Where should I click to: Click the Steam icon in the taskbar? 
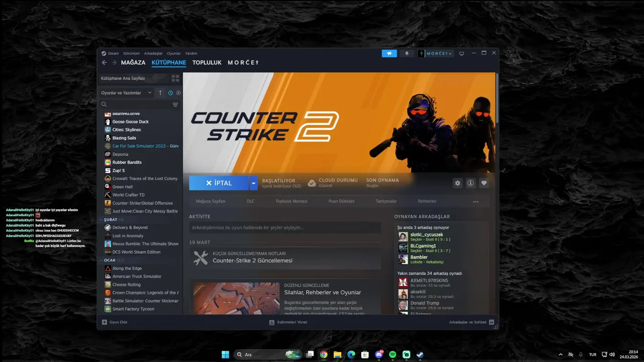pyautogui.click(x=420, y=354)
